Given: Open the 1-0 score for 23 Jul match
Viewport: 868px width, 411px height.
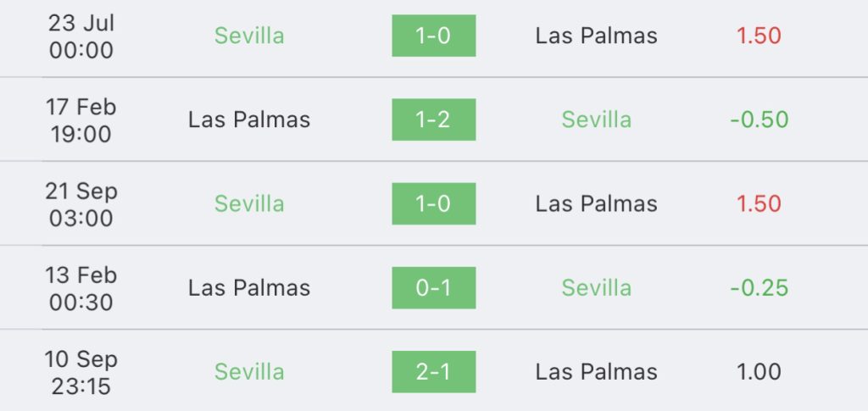Looking at the screenshot, I should 433,36.
